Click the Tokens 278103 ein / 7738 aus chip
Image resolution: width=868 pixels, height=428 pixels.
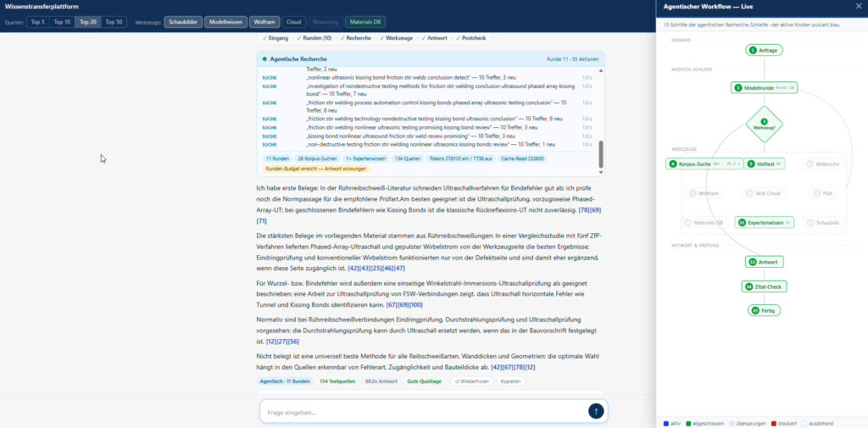[x=460, y=158]
